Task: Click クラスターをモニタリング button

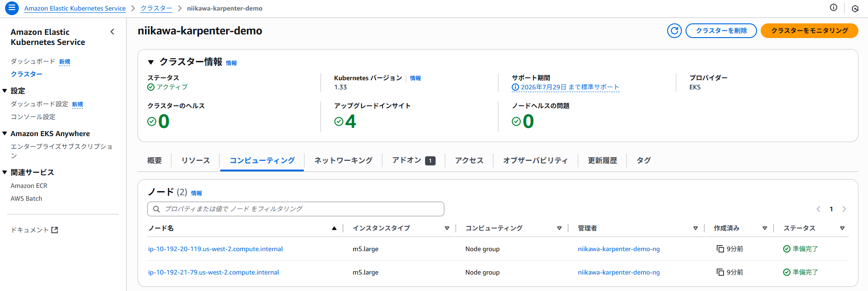Action: pos(809,31)
